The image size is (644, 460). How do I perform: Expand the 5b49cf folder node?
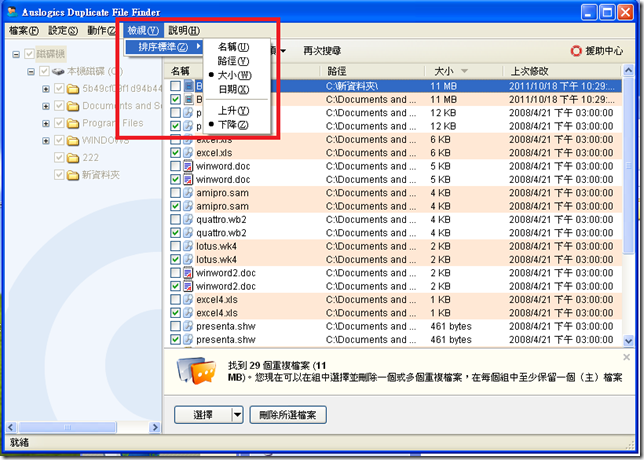[x=46, y=89]
